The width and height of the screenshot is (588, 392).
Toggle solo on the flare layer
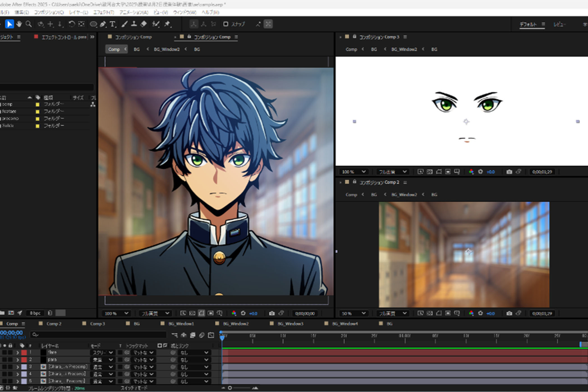pos(5,352)
